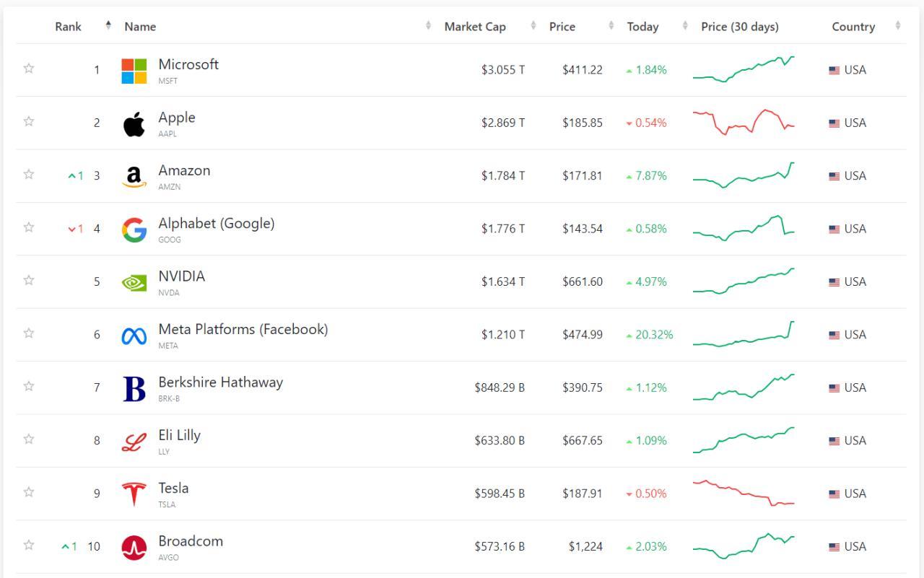Click the USA flag in Tesla row
924x578 pixels.
coord(834,494)
